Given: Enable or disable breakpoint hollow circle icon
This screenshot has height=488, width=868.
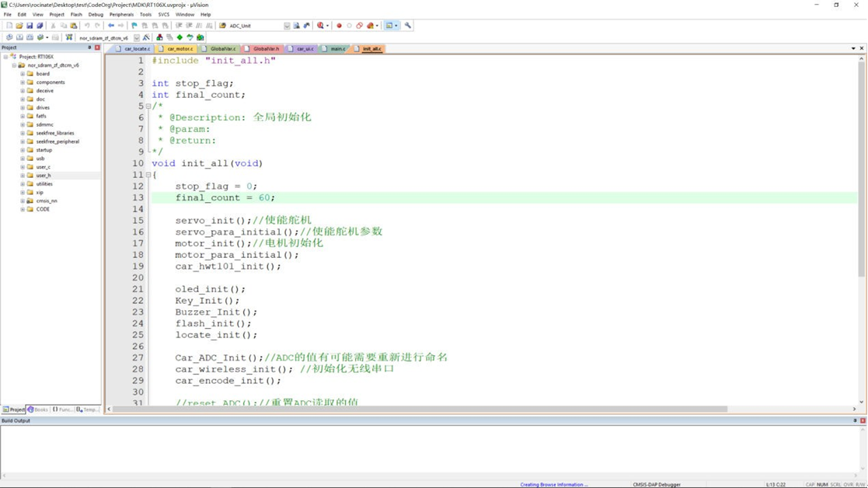Looking at the screenshot, I should [350, 26].
